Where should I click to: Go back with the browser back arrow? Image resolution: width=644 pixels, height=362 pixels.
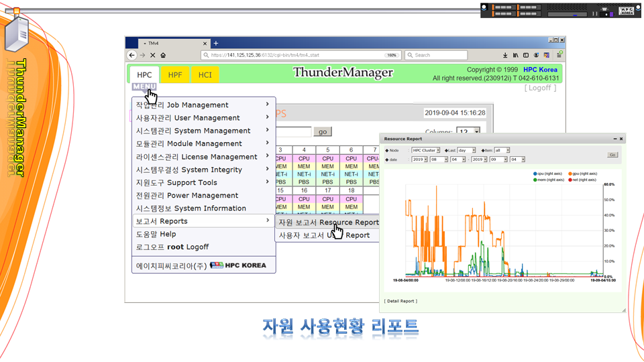pos(131,55)
